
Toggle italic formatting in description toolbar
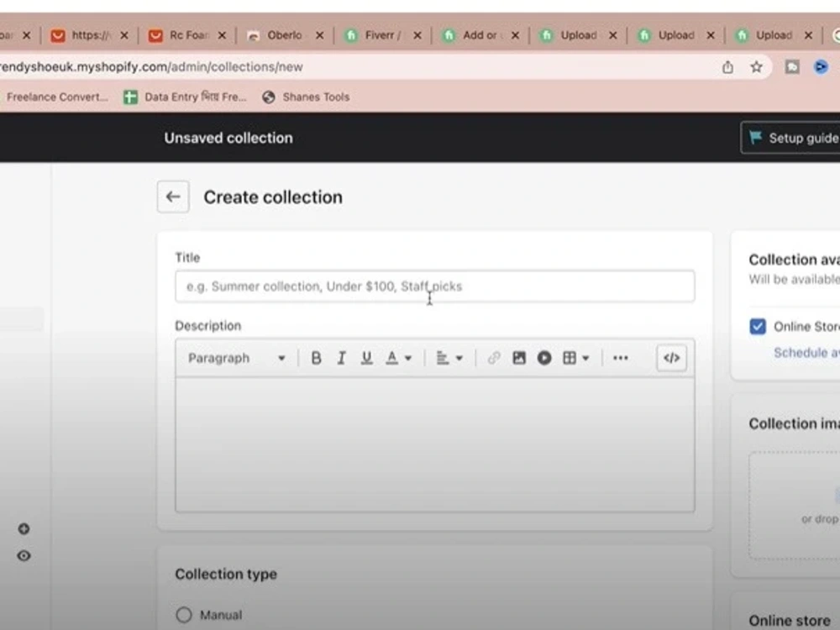341,358
